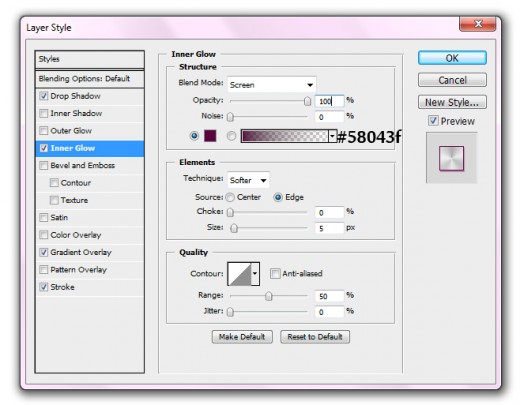520x405 pixels.
Task: Open the Blend Mode dropdown
Action: tap(272, 85)
